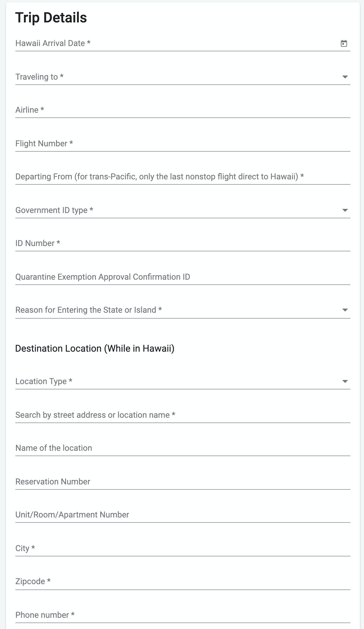Click the Zipcode field
Image resolution: width=364 pixels, height=629 pixels.
183,582
